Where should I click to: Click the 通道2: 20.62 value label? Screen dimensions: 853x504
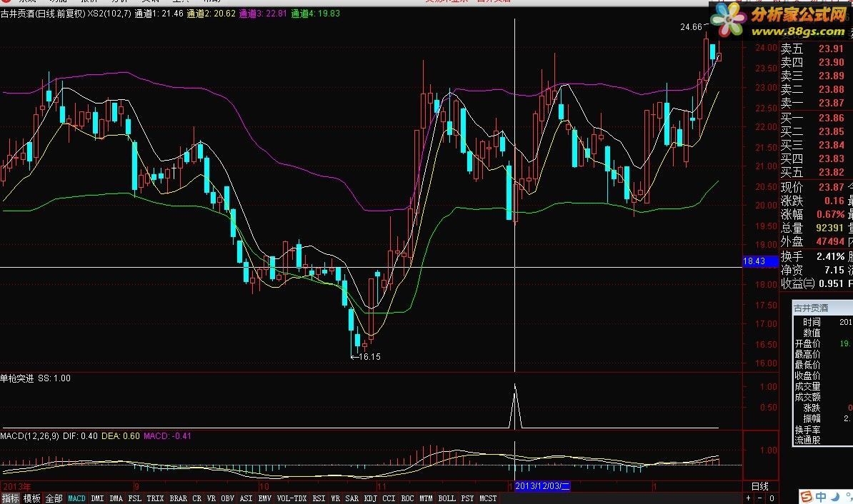tap(211, 14)
